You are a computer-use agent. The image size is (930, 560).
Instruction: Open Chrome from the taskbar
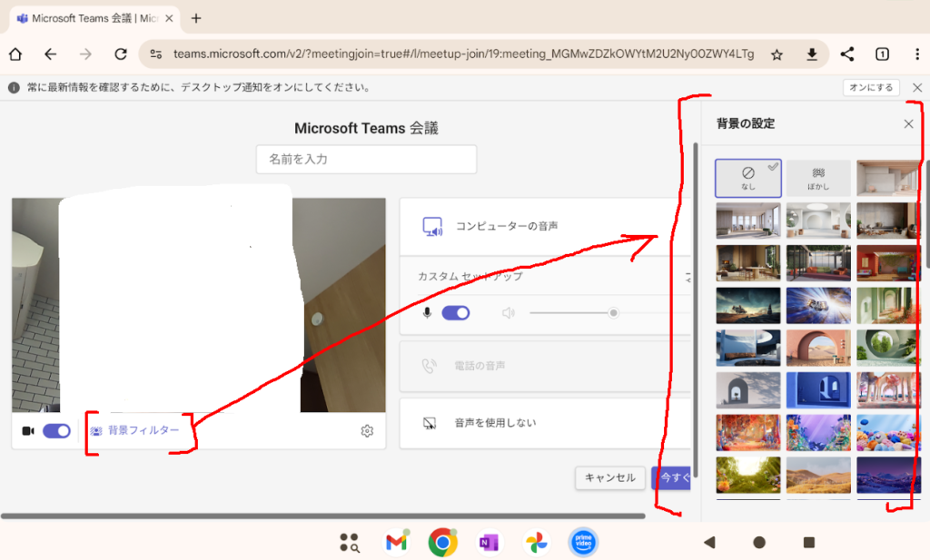click(442, 542)
